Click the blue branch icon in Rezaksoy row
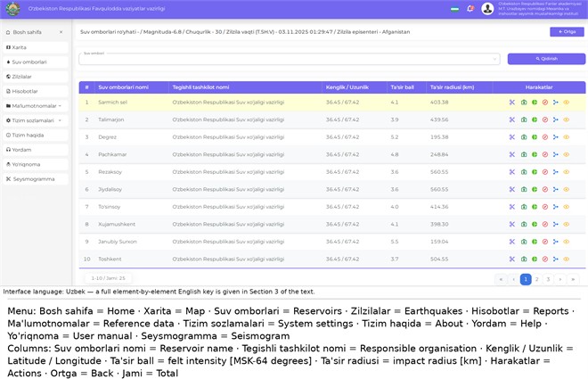 coord(555,172)
